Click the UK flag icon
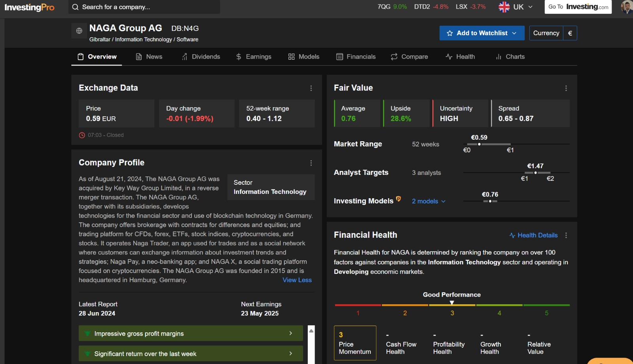Image resolution: width=633 pixels, height=364 pixels. [504, 7]
